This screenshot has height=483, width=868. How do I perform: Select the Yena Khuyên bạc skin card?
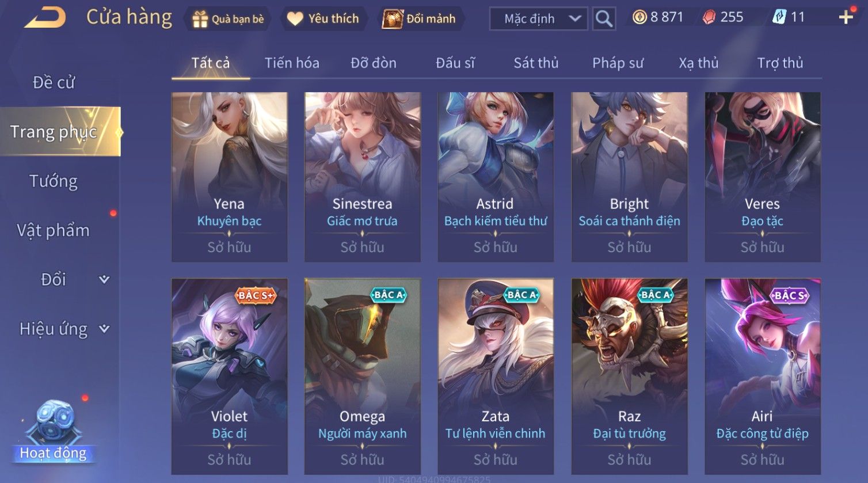pyautogui.click(x=229, y=177)
